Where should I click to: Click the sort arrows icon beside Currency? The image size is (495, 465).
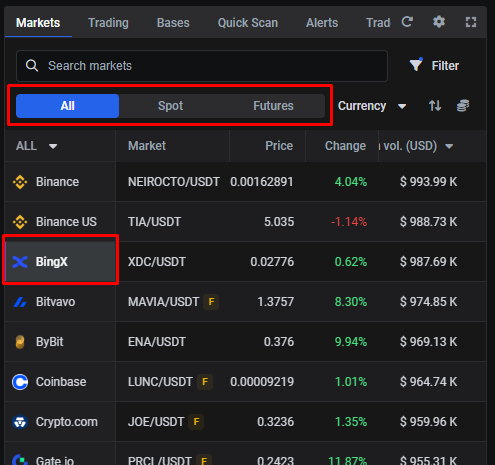pos(435,106)
